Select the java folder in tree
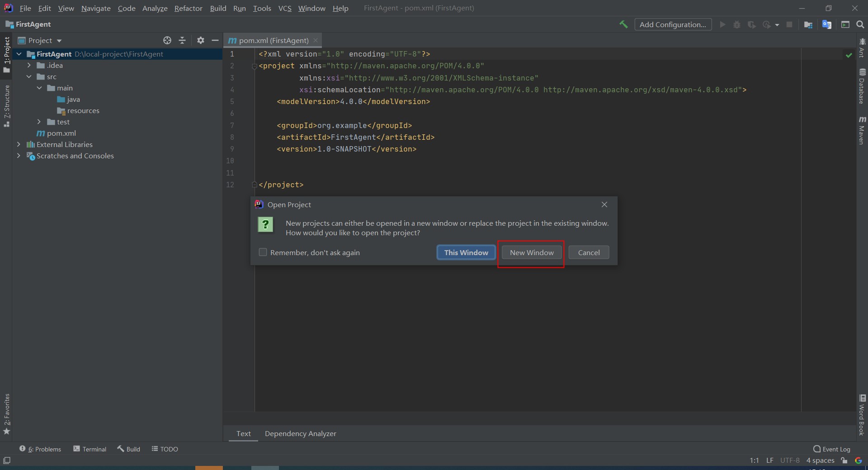The height and width of the screenshot is (470, 868). [69, 99]
